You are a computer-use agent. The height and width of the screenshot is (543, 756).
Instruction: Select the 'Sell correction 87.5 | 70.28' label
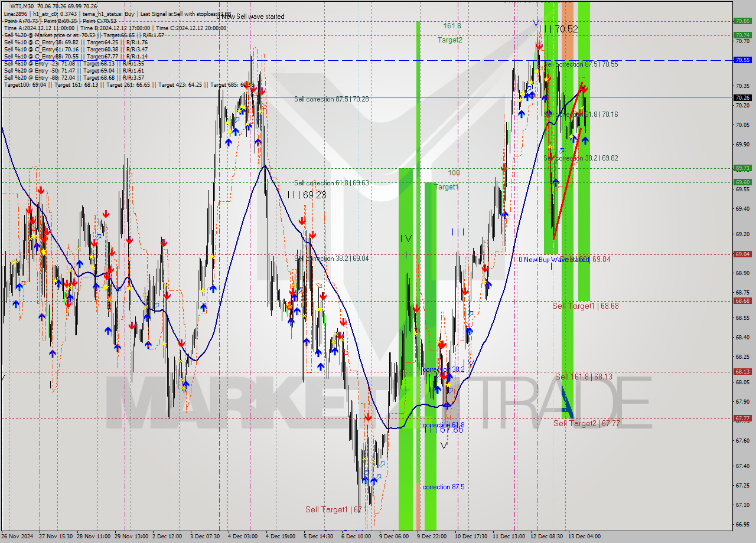331,99
